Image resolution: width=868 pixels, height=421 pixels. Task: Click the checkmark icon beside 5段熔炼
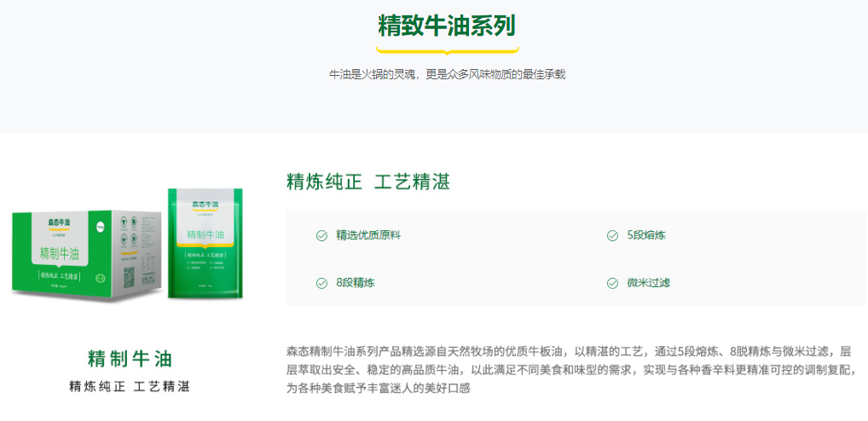pyautogui.click(x=612, y=236)
